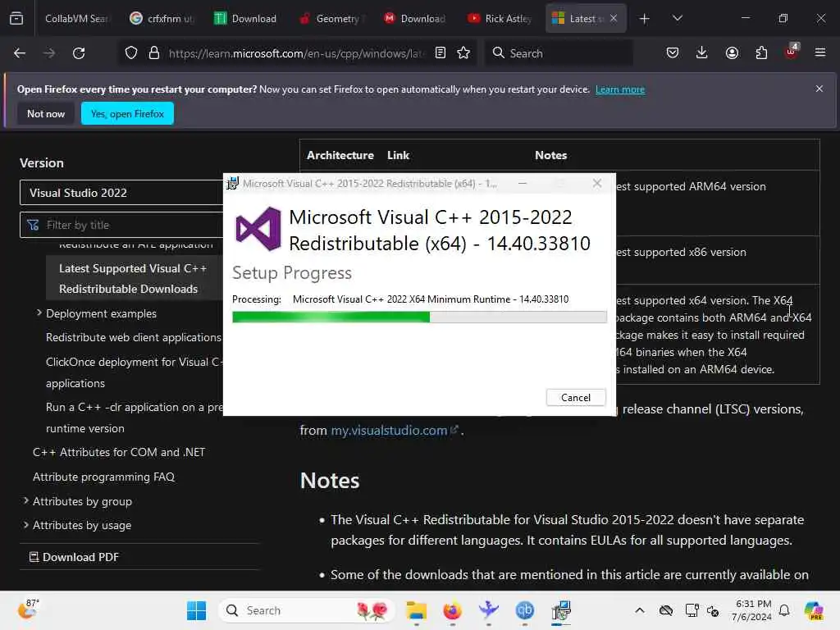Open the Firefox hamburger menu
Screen dimensions: 840x630
[819, 53]
